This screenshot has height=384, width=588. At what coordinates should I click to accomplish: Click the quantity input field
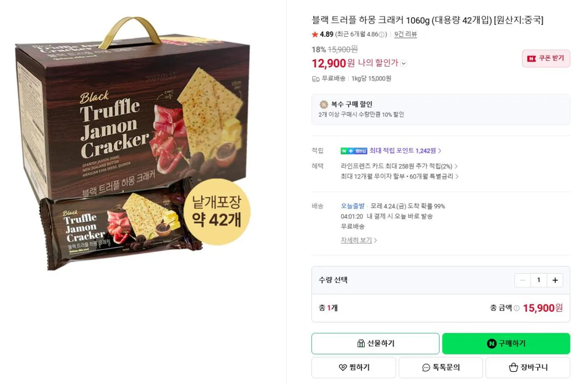538,280
